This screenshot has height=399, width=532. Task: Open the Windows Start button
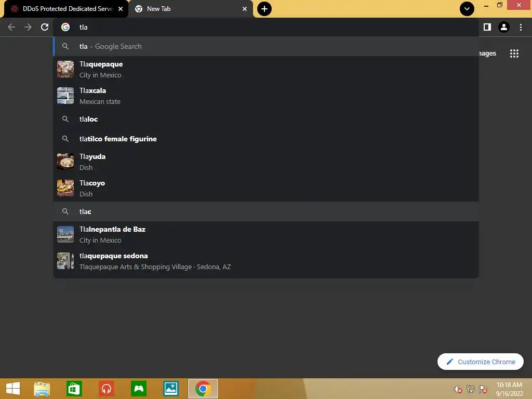point(13,389)
